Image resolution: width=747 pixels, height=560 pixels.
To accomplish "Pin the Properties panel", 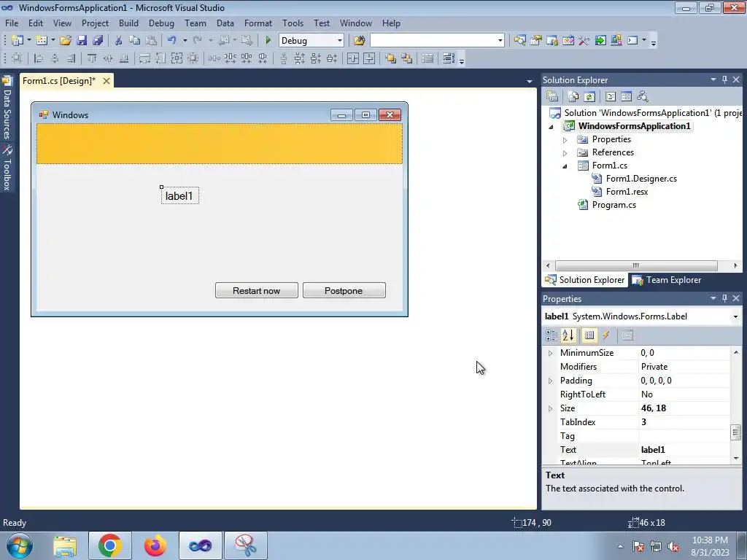I will 724,298.
